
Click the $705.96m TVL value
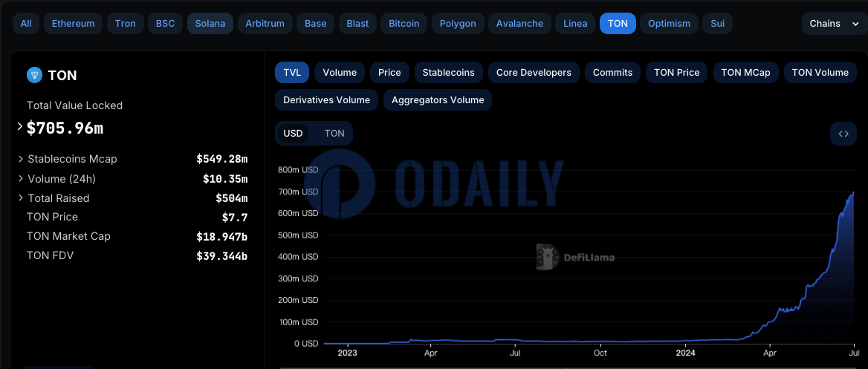65,128
